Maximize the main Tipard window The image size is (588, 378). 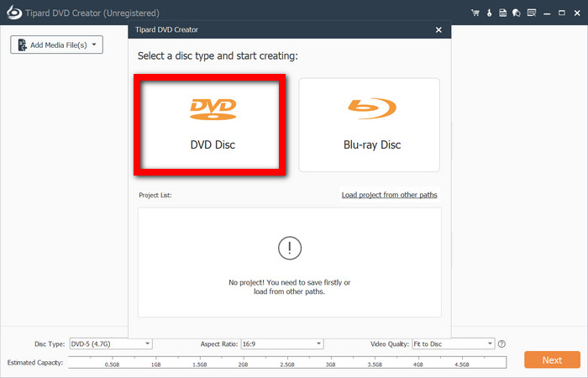pos(561,13)
